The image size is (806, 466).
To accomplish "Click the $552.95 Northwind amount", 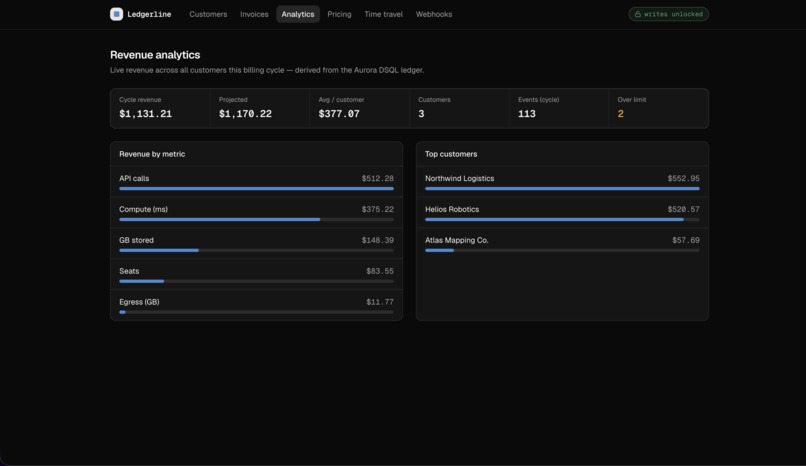I will tap(684, 178).
